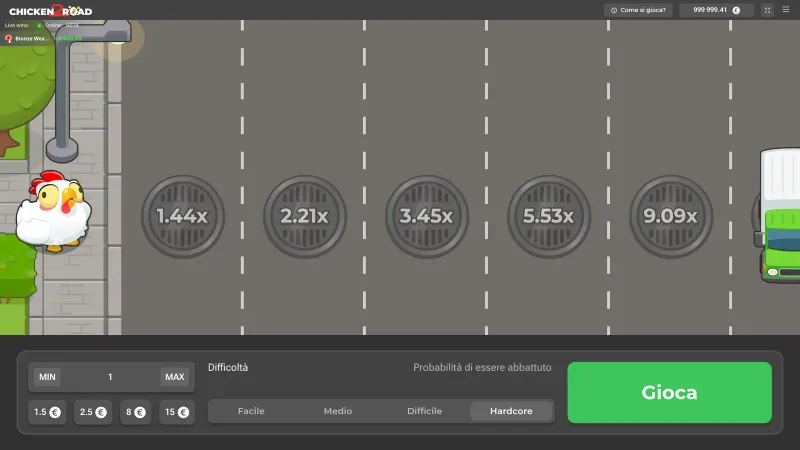Click the 3.45x manhole multiplier
This screenshot has height=450, width=800.
[427, 216]
